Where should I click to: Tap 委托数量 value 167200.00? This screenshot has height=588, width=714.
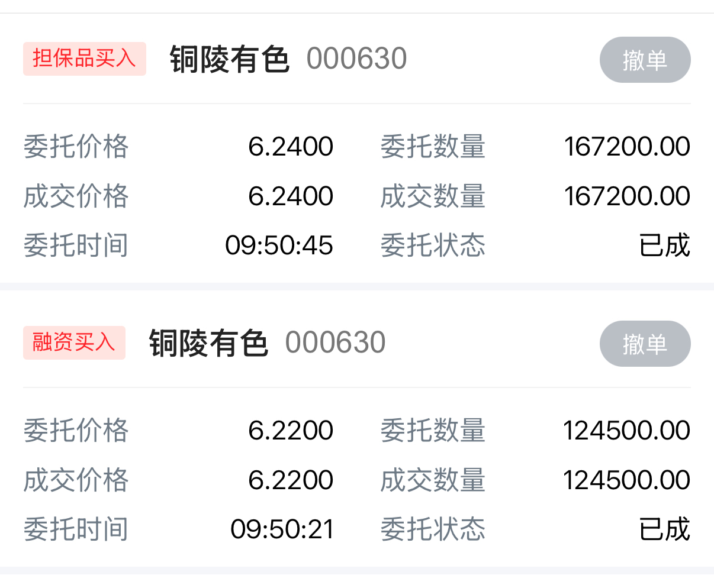point(626,147)
